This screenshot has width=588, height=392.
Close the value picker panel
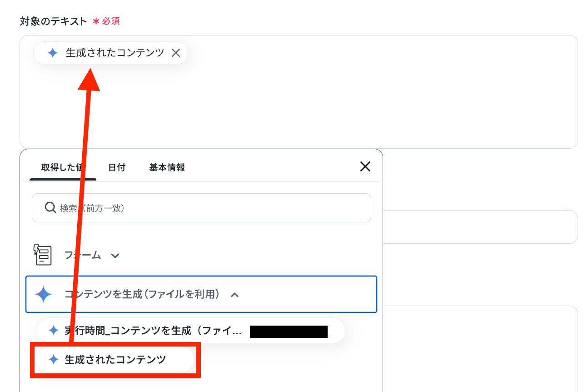[x=365, y=166]
